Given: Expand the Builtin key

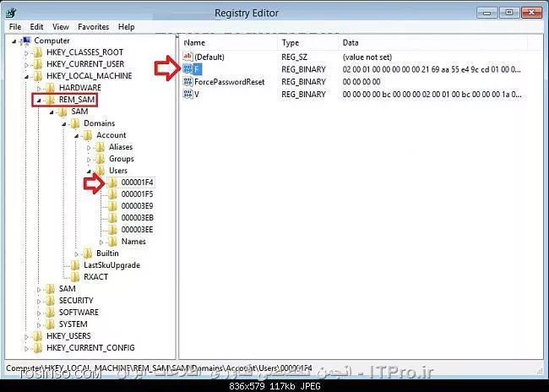Looking at the screenshot, I should point(76,254).
